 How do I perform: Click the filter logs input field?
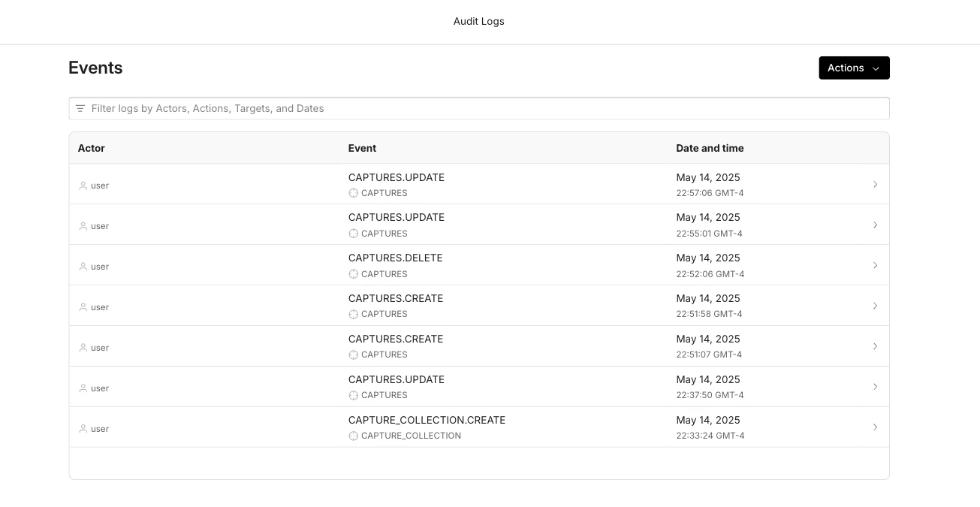point(479,108)
